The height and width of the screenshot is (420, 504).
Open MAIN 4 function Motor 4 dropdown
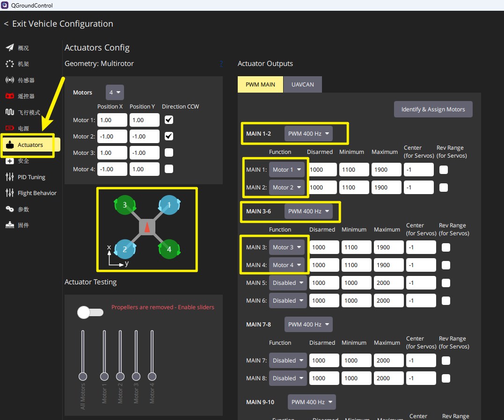pyautogui.click(x=287, y=265)
